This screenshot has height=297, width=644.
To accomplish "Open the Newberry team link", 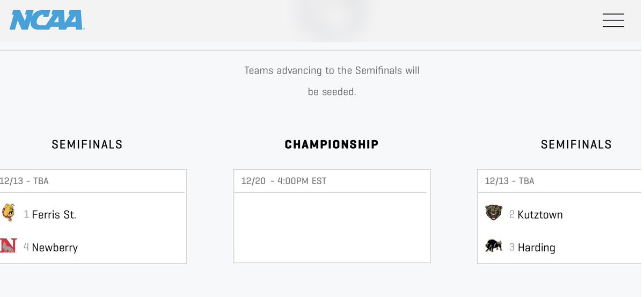I will (55, 248).
